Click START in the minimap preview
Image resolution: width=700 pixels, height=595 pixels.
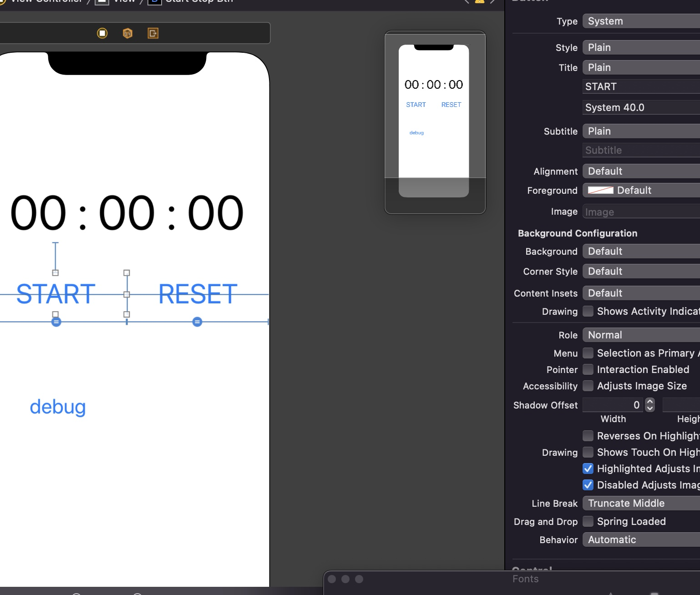[x=416, y=105]
